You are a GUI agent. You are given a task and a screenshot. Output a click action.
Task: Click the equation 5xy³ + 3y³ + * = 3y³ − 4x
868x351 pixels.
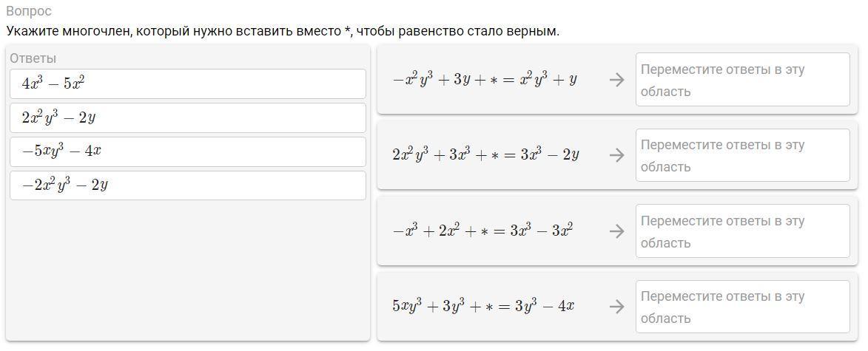coord(483,307)
